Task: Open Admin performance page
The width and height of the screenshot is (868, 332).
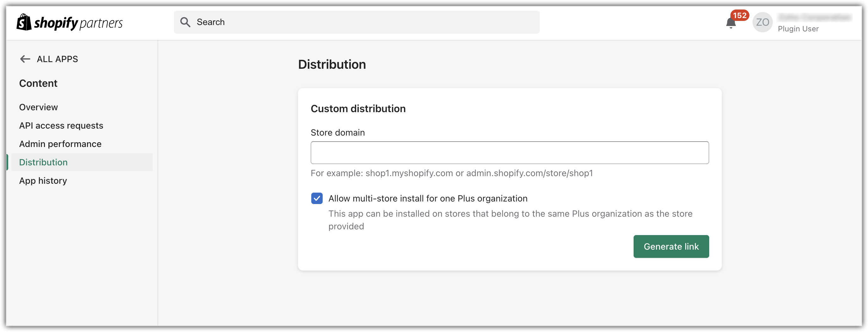Action: (60, 144)
